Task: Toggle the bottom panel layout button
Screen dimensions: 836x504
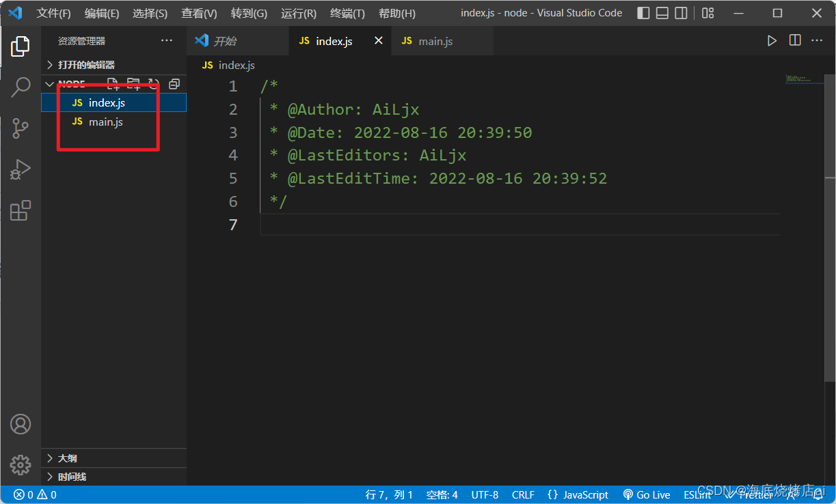Action: (x=662, y=13)
